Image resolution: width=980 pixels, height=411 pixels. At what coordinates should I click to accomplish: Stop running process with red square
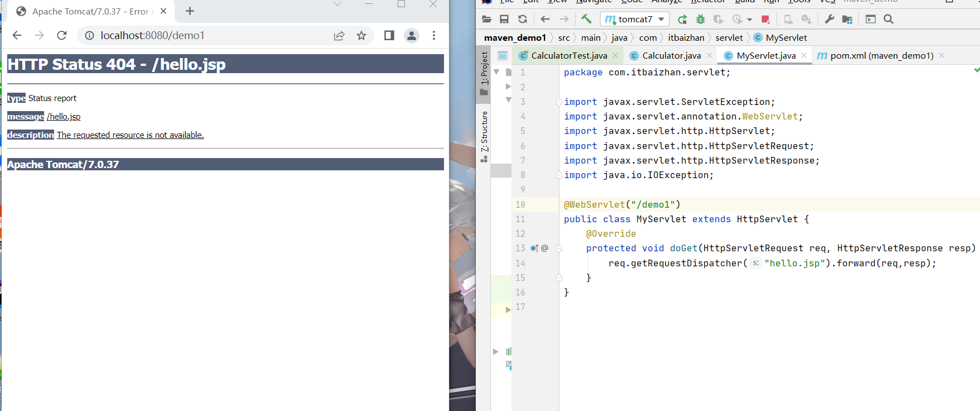tap(765, 20)
